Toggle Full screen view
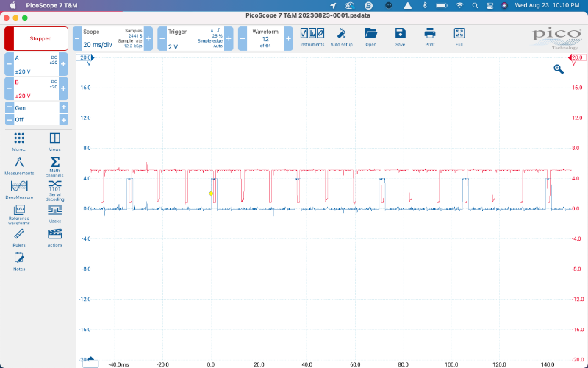The width and height of the screenshot is (588, 368). point(459,36)
